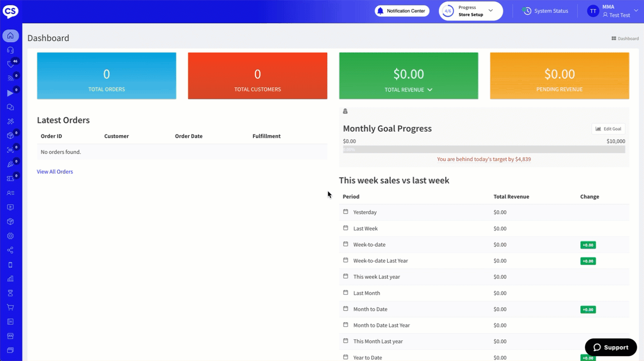The image size is (644, 361).
Task: Open the shopping cart icon in sidebar
Action: [x=11, y=307]
